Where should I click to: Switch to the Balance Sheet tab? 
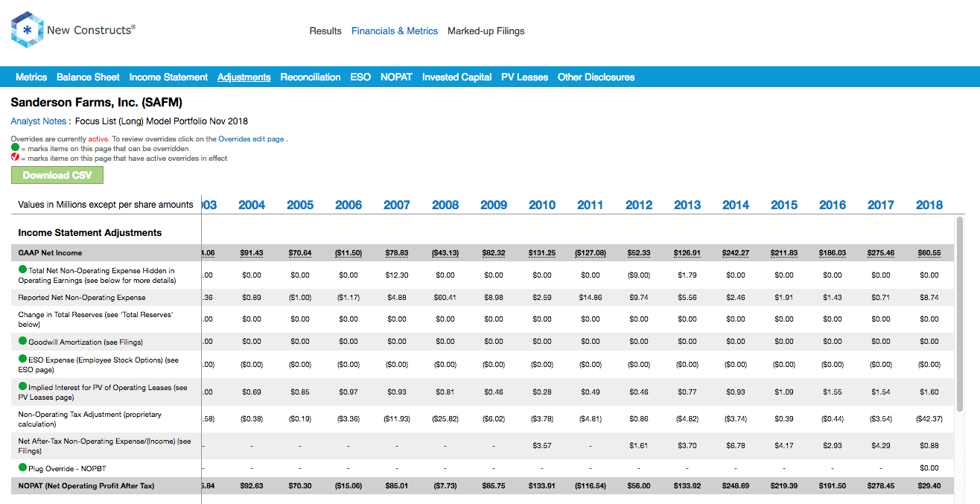[x=88, y=77]
